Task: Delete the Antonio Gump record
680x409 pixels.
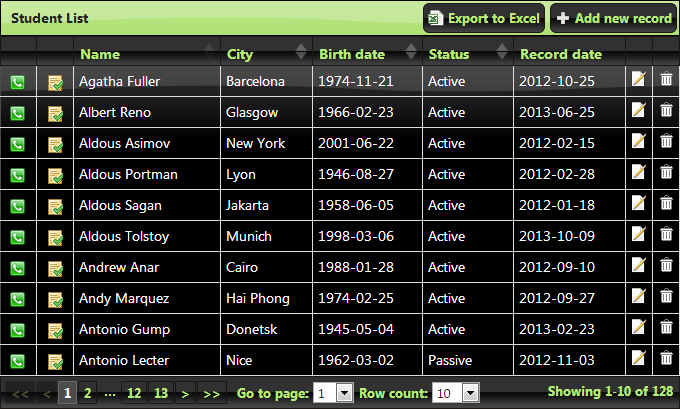Action: [x=666, y=327]
